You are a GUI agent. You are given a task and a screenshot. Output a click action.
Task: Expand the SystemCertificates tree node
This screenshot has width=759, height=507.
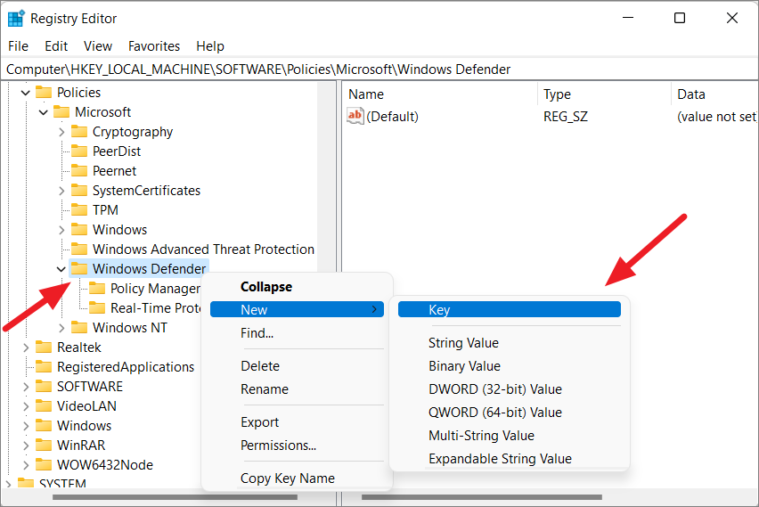click(x=61, y=191)
